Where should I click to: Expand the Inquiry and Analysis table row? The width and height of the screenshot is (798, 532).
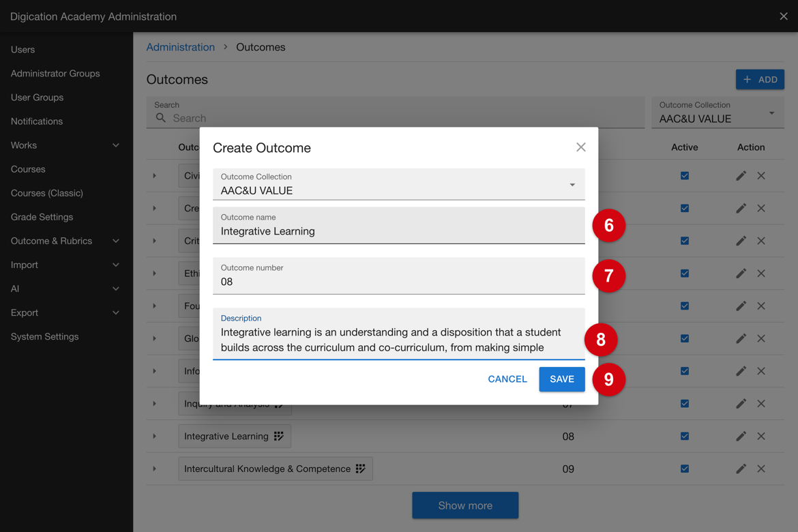point(154,404)
